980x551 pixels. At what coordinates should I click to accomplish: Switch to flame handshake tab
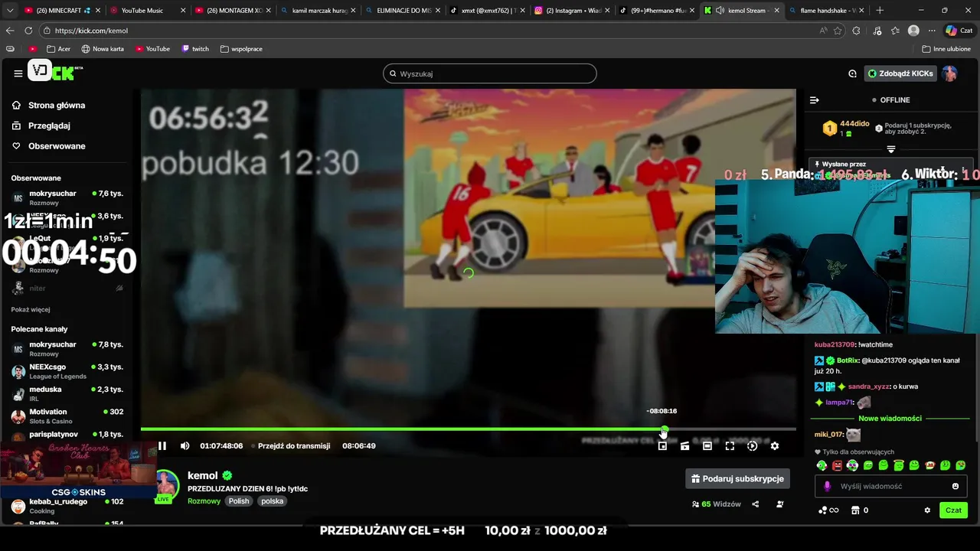click(x=828, y=11)
